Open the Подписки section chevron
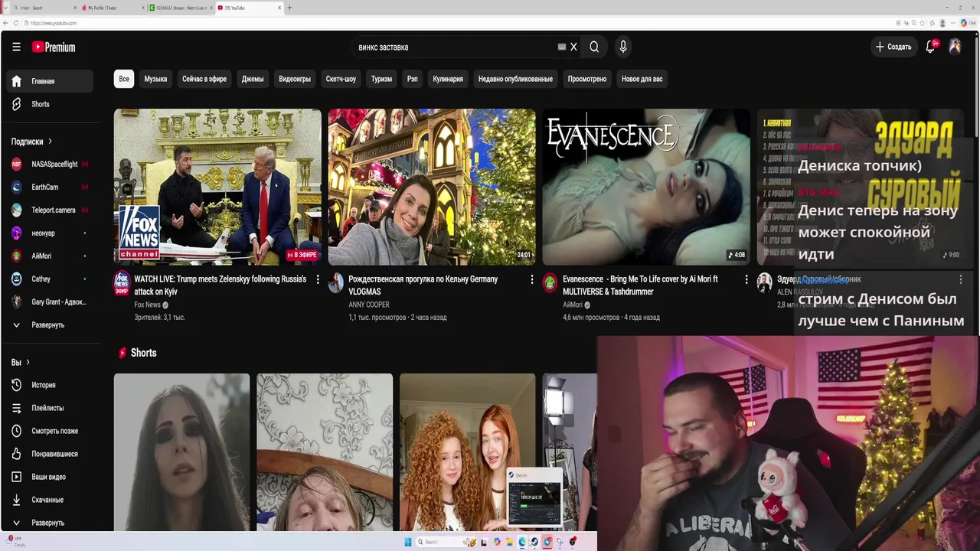Image resolution: width=980 pixels, height=551 pixels. click(51, 142)
